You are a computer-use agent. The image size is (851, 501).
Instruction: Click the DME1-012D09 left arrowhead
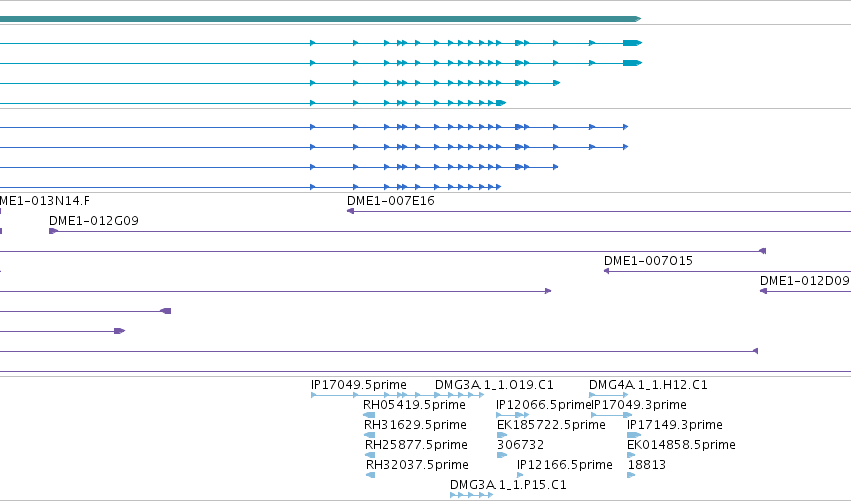pos(763,291)
